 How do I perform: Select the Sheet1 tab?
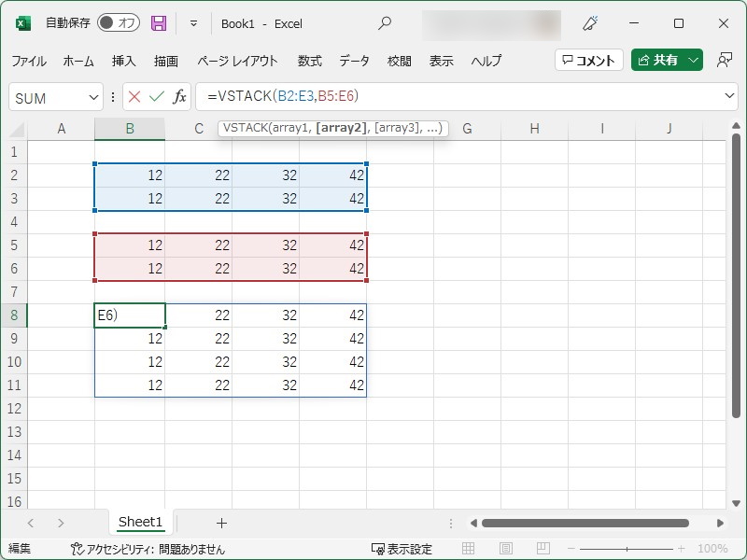tap(141, 522)
